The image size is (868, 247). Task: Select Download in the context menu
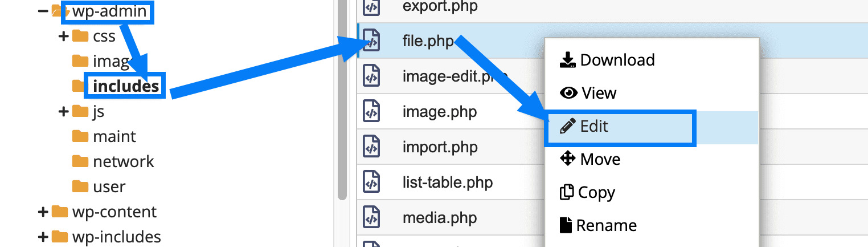[x=617, y=60]
